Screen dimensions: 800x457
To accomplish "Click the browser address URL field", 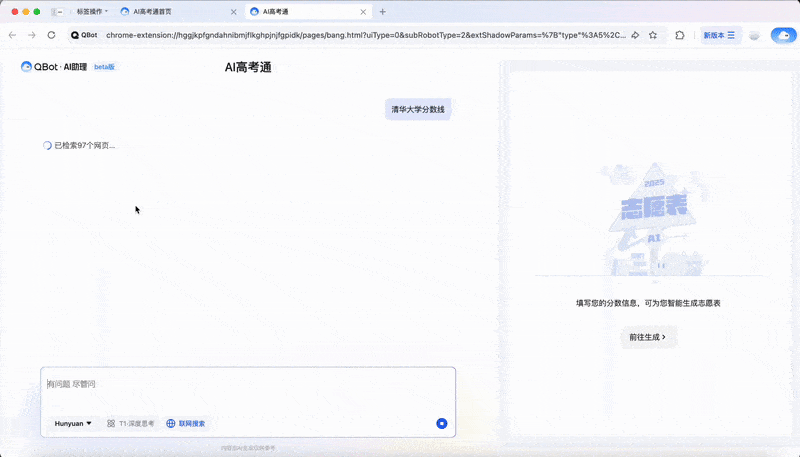I will pos(365,35).
